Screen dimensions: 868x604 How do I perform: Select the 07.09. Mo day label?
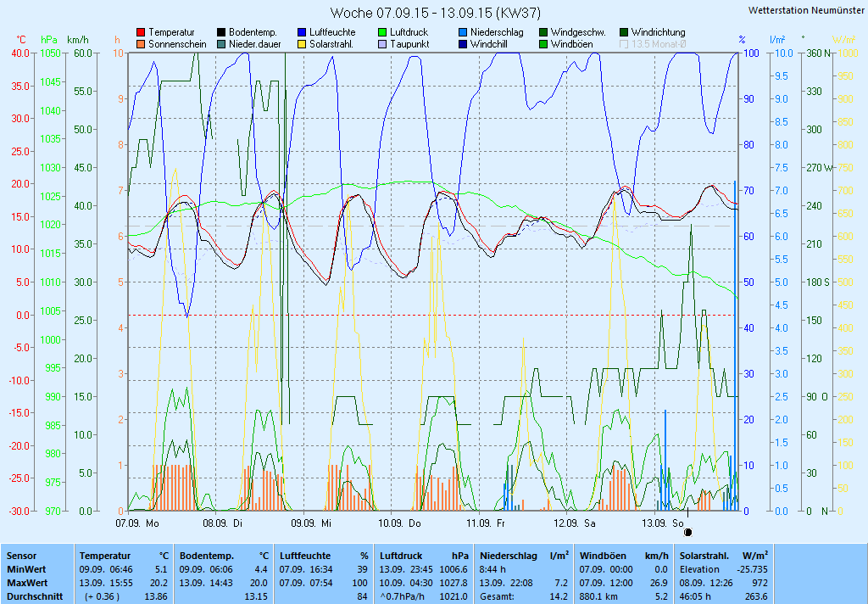click(137, 523)
